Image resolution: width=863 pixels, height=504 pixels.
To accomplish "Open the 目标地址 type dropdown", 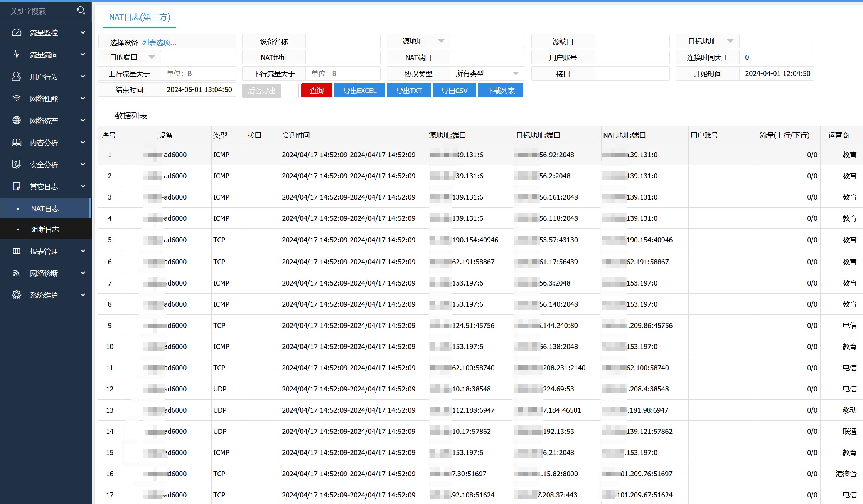I will (x=730, y=41).
